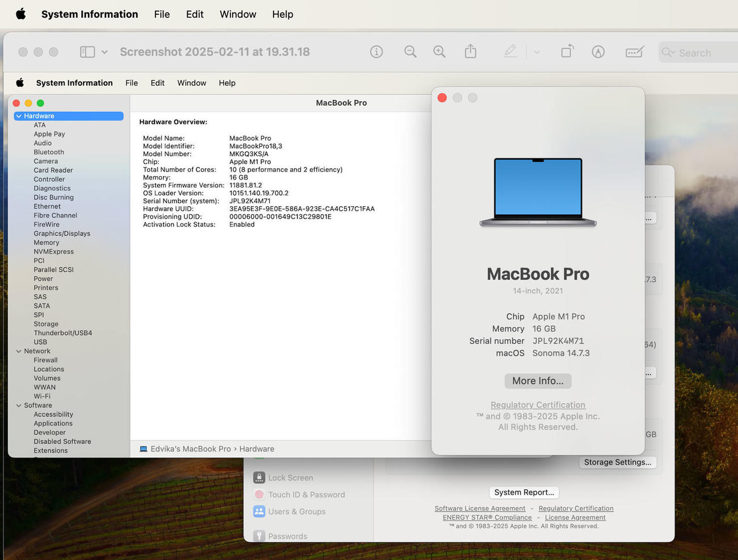
Task: Open Help menu in the topmost menu bar
Action: tap(283, 14)
